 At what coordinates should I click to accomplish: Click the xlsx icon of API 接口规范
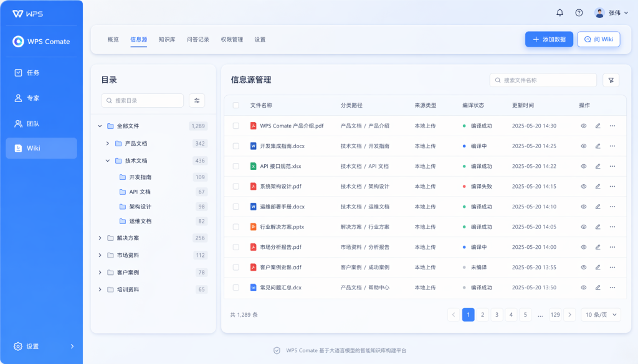pos(253,166)
